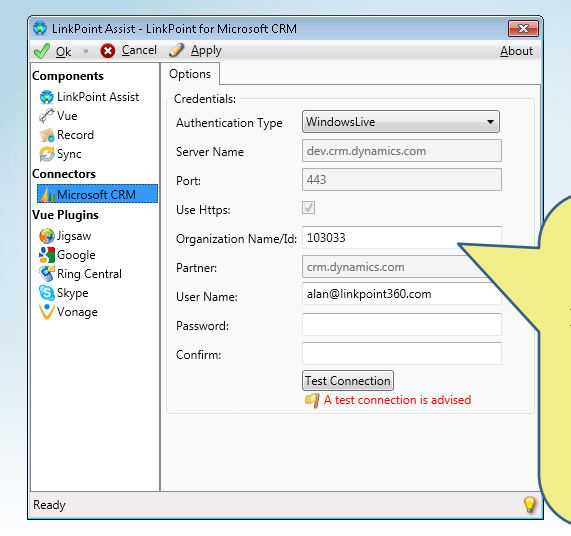This screenshot has width=571, height=536.
Task: Open the Ring Central plugin entry
Action: click(89, 274)
